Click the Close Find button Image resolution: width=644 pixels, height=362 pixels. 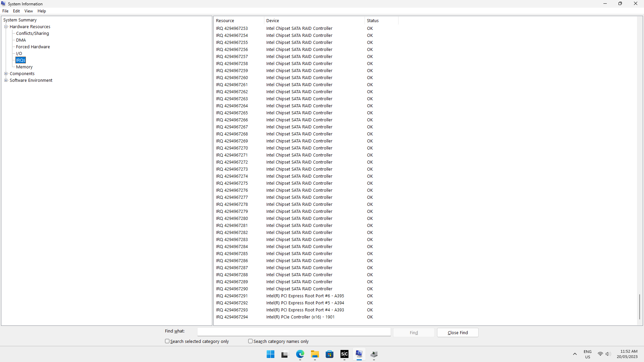click(x=458, y=333)
